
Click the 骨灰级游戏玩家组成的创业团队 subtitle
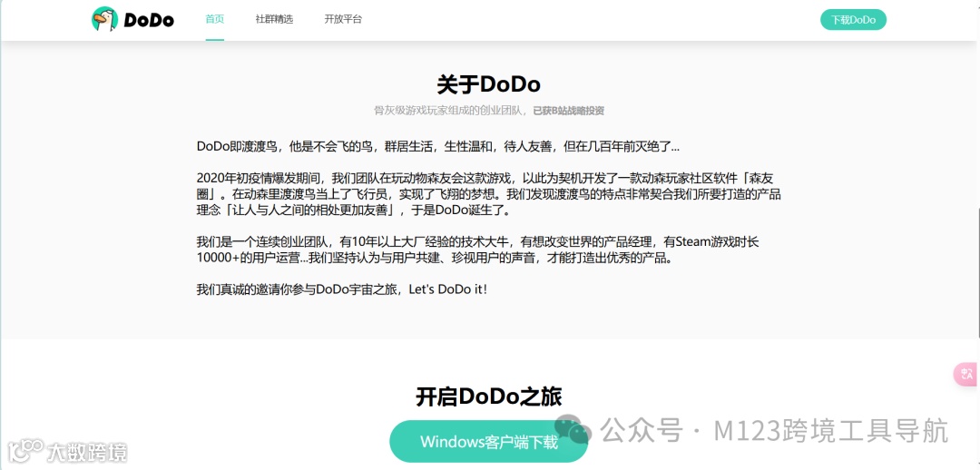(x=451, y=111)
